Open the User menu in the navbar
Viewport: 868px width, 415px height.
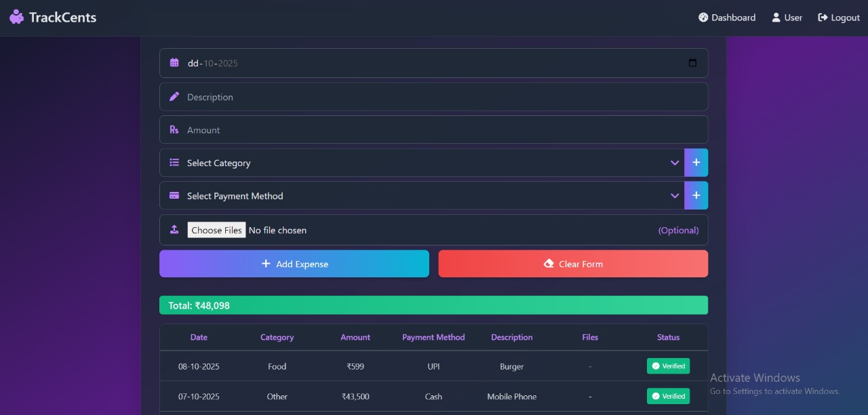click(787, 18)
